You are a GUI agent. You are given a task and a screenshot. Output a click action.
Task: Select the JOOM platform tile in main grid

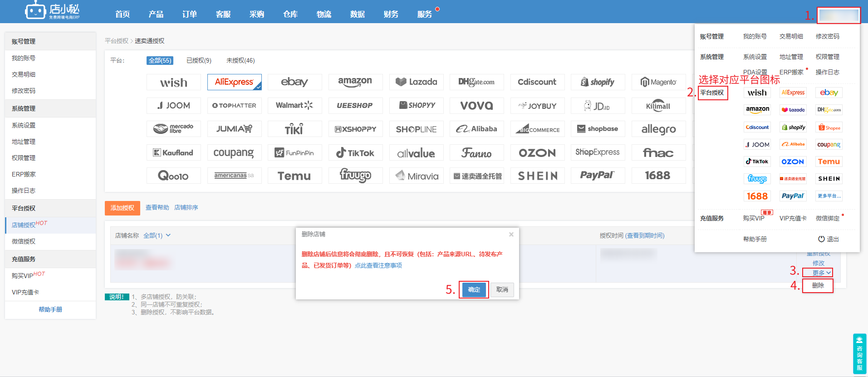point(174,106)
